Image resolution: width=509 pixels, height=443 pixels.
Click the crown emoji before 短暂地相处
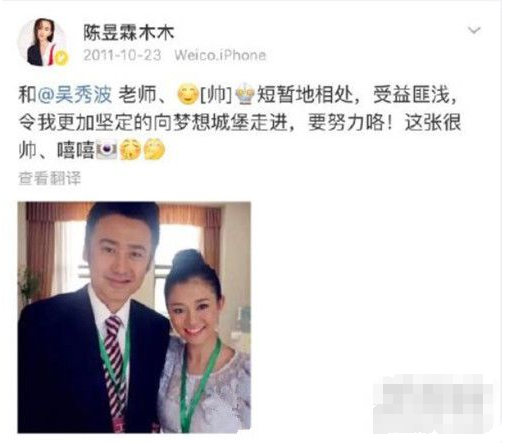[245, 94]
